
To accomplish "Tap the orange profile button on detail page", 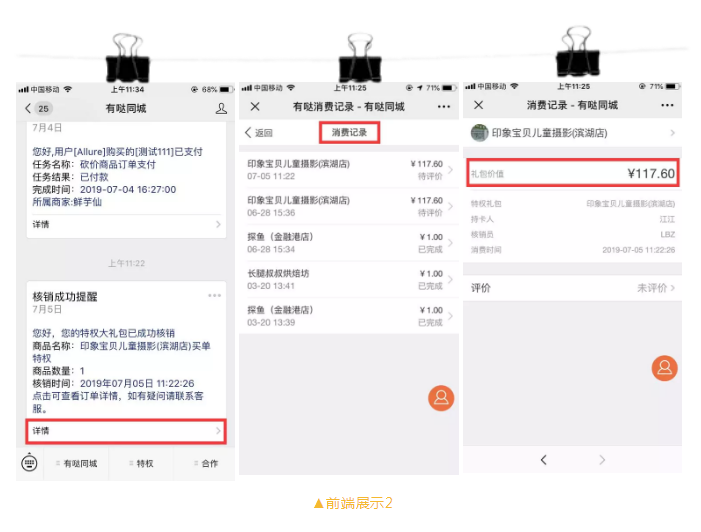I will tap(664, 368).
